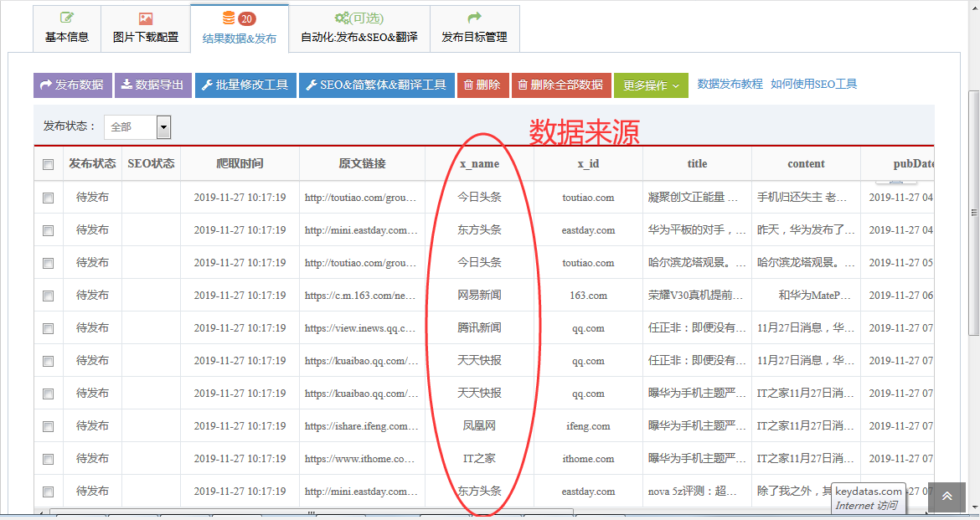Click the ifeng.com x_id cell

pos(588,425)
